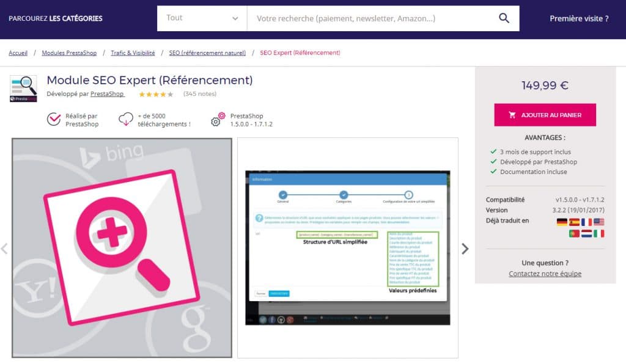Click the Italian flag icon
Screen dimensions: 626x364
click(x=599, y=234)
